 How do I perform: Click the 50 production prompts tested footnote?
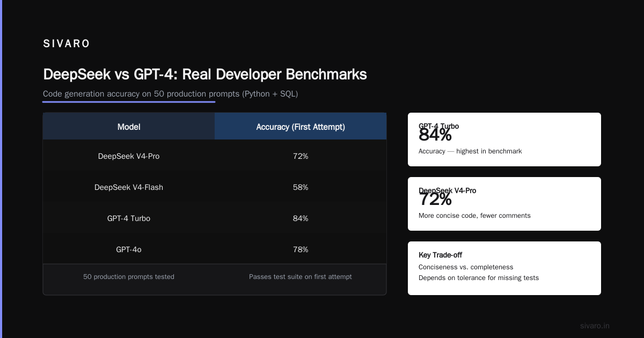pos(129,277)
